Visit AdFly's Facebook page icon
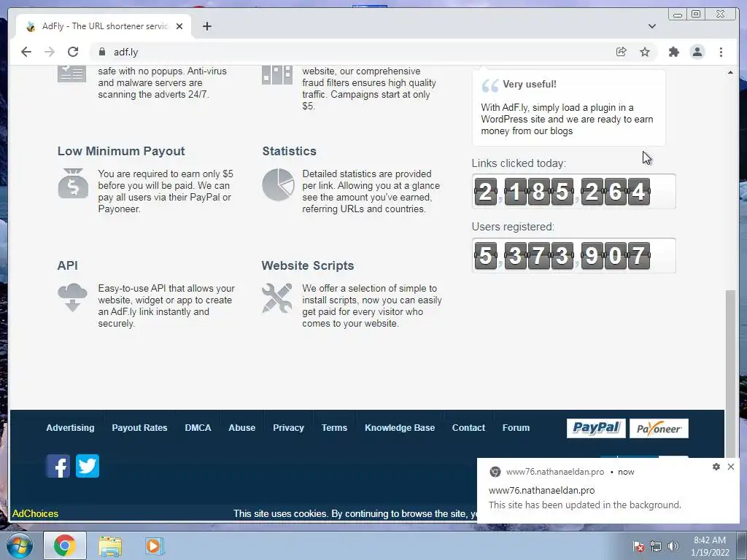Viewport: 747px width, 560px height. (x=58, y=466)
